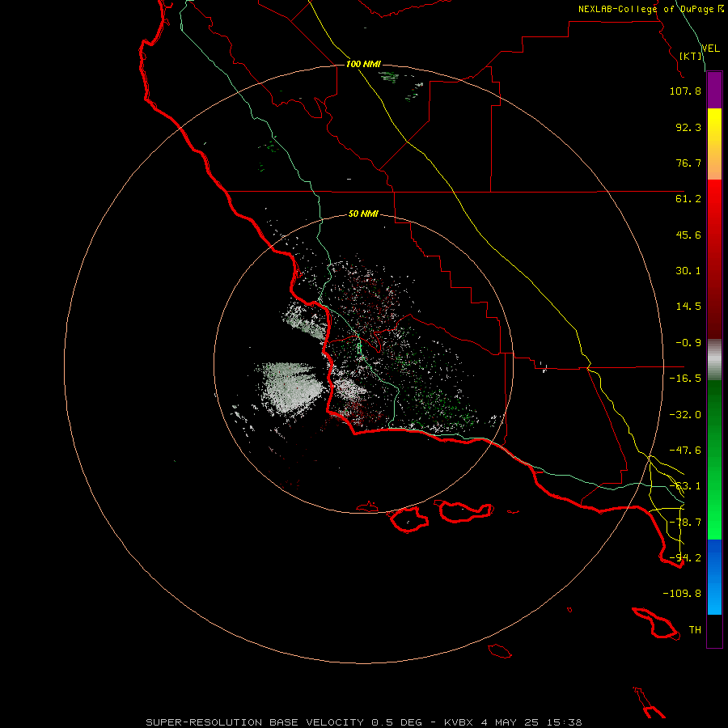Click the -47.6 scale value
This screenshot has height=728, width=728.
coord(685,451)
